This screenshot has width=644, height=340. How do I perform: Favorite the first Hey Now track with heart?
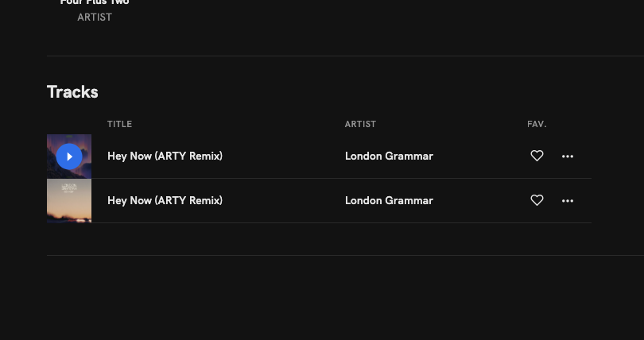[537, 156]
